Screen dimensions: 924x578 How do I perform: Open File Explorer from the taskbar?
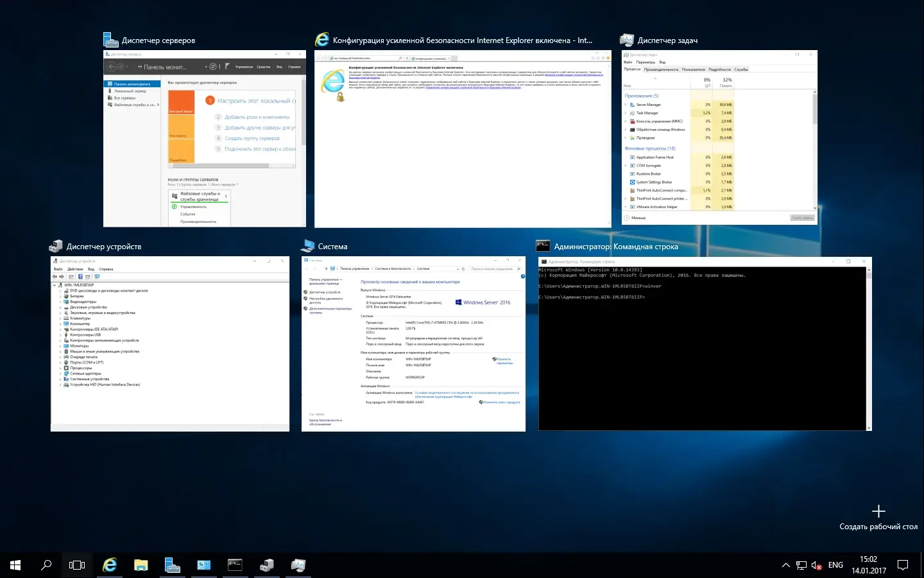pyautogui.click(x=141, y=565)
